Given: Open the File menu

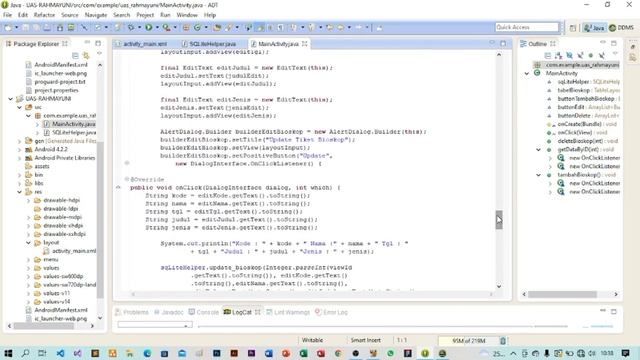Looking at the screenshot, I should [7, 15].
